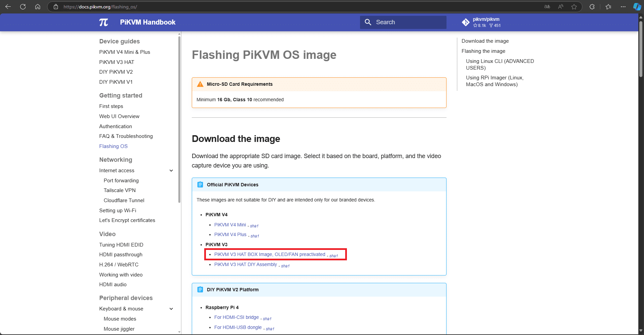The image size is (644, 335).
Task: Click the git repository diamond icon
Action: click(x=466, y=22)
